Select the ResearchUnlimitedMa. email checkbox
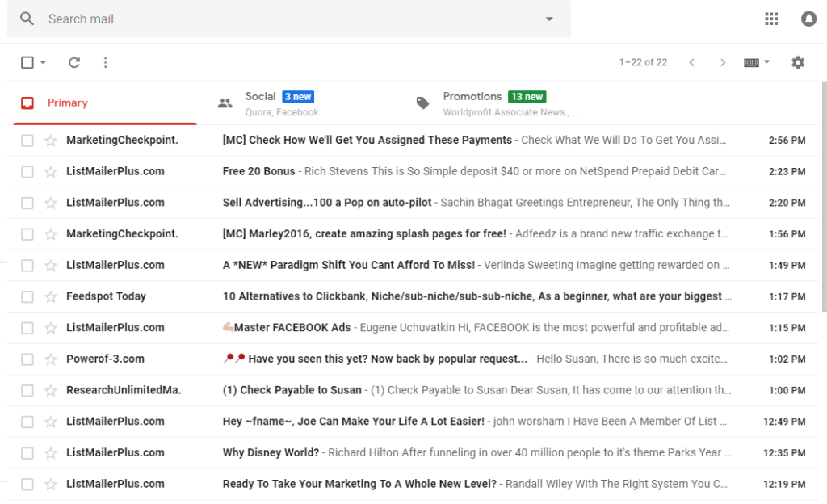 click(x=27, y=390)
